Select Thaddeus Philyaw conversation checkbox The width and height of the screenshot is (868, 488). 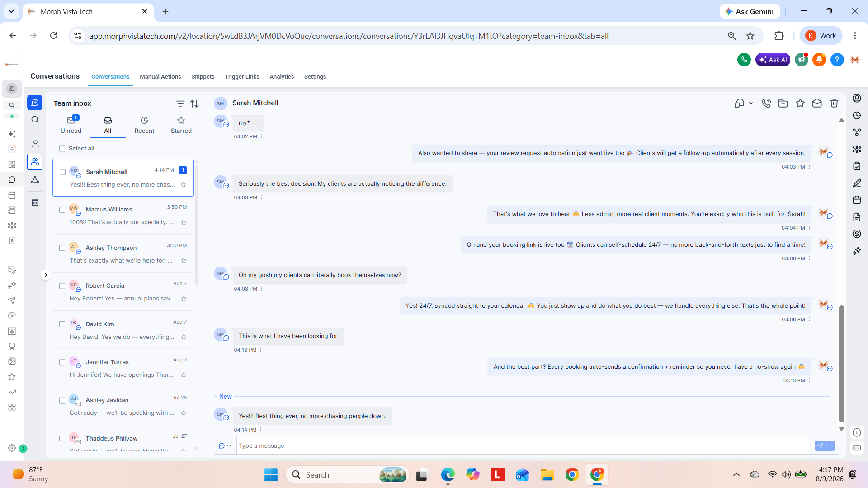click(62, 439)
